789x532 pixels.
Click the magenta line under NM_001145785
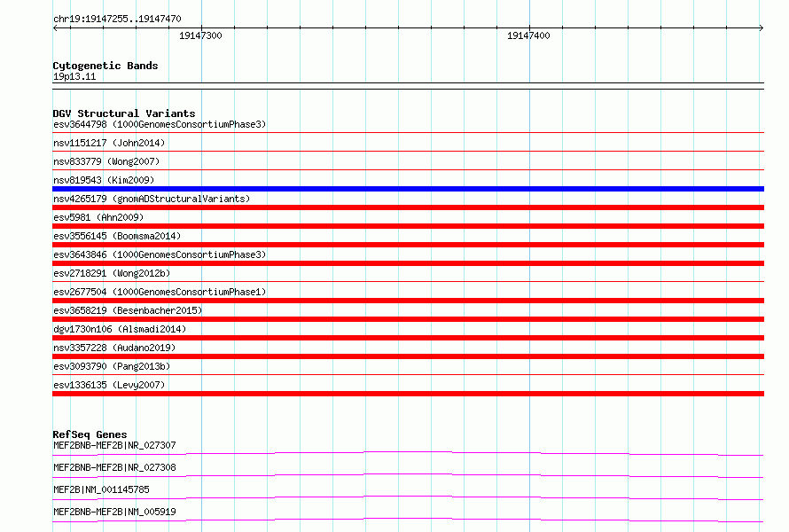pyautogui.click(x=408, y=497)
